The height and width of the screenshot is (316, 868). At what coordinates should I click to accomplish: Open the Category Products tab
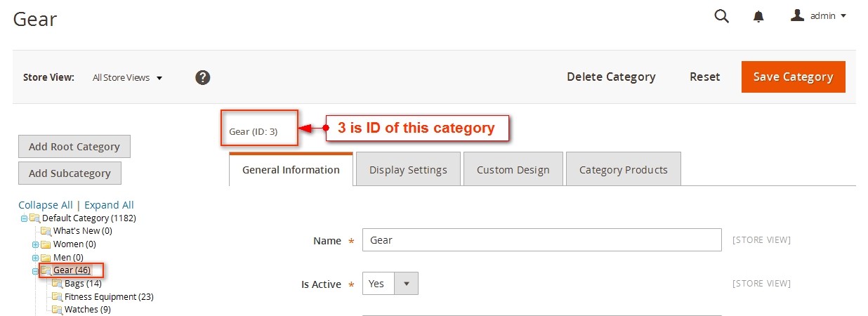[x=623, y=169]
